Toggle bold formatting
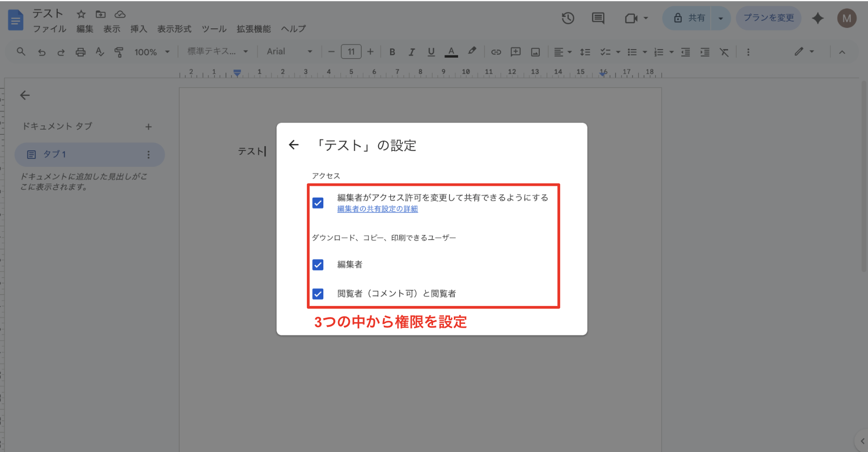This screenshot has width=868, height=452. click(392, 52)
